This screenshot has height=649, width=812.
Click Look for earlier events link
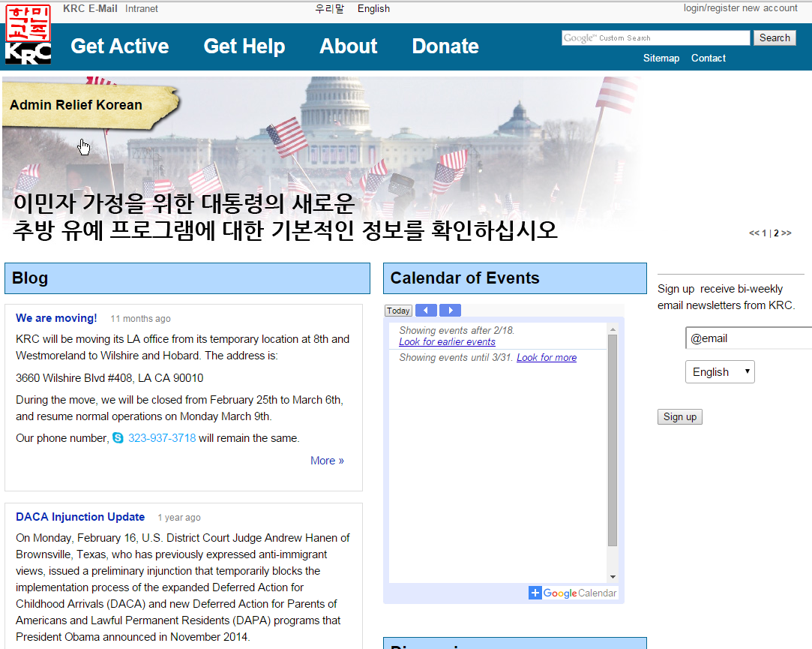(447, 341)
